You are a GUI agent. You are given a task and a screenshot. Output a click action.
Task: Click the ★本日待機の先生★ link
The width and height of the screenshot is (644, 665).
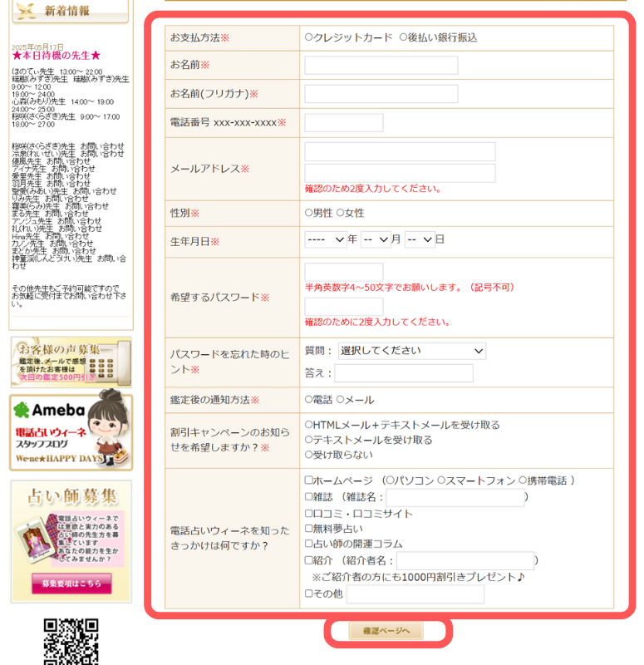coord(56,56)
